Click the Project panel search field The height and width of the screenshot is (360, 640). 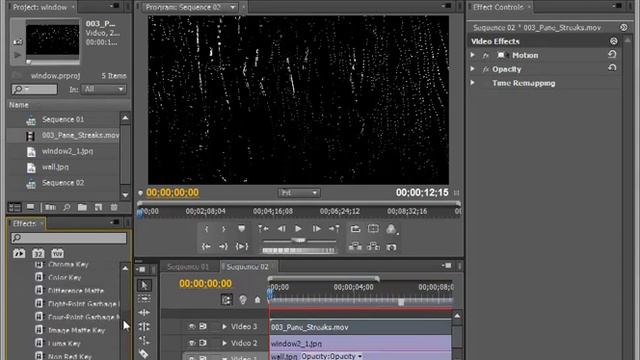click(34, 89)
